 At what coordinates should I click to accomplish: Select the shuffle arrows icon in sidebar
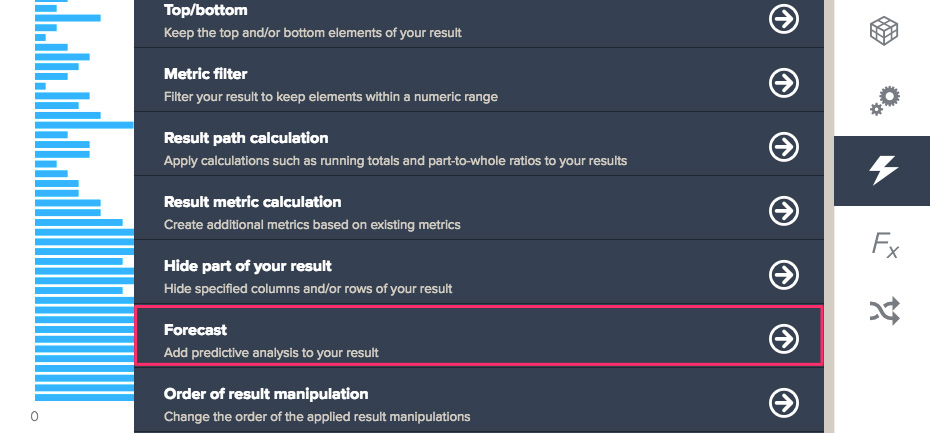click(x=884, y=311)
